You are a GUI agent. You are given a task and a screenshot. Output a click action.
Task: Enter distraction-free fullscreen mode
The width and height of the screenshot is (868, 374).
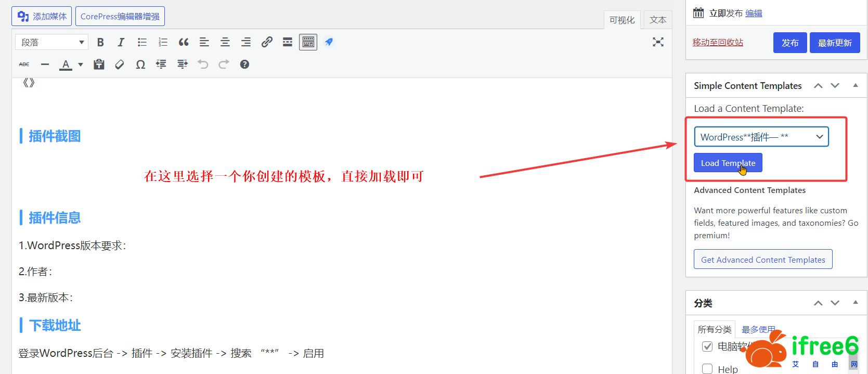(x=658, y=42)
